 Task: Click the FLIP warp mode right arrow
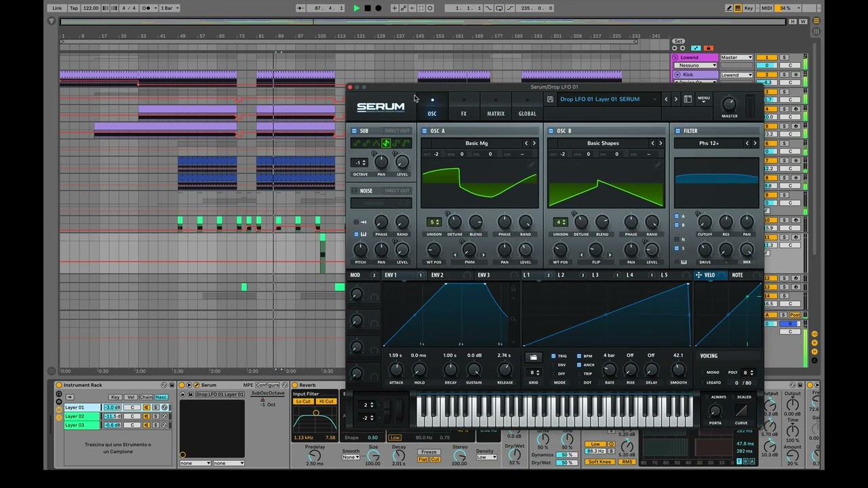coord(609,255)
